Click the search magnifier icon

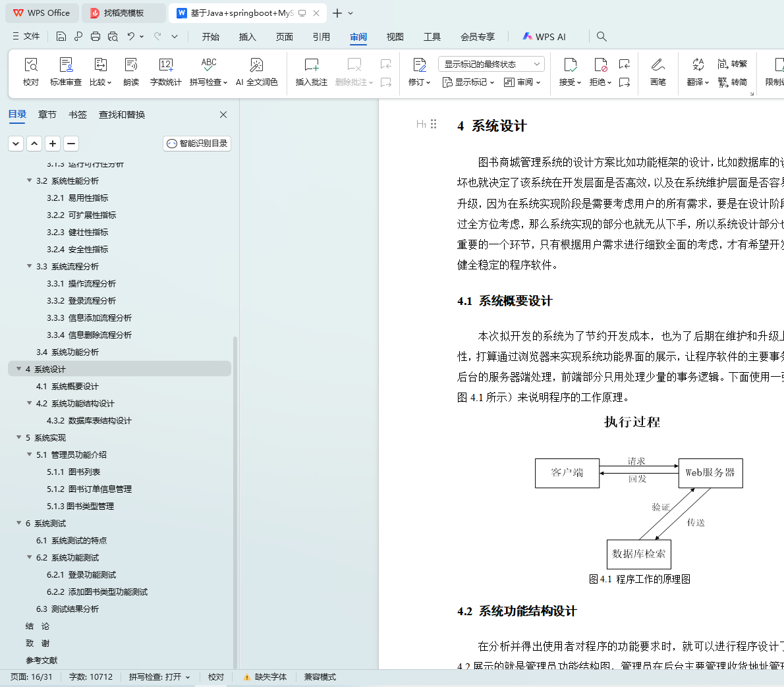[x=602, y=36]
